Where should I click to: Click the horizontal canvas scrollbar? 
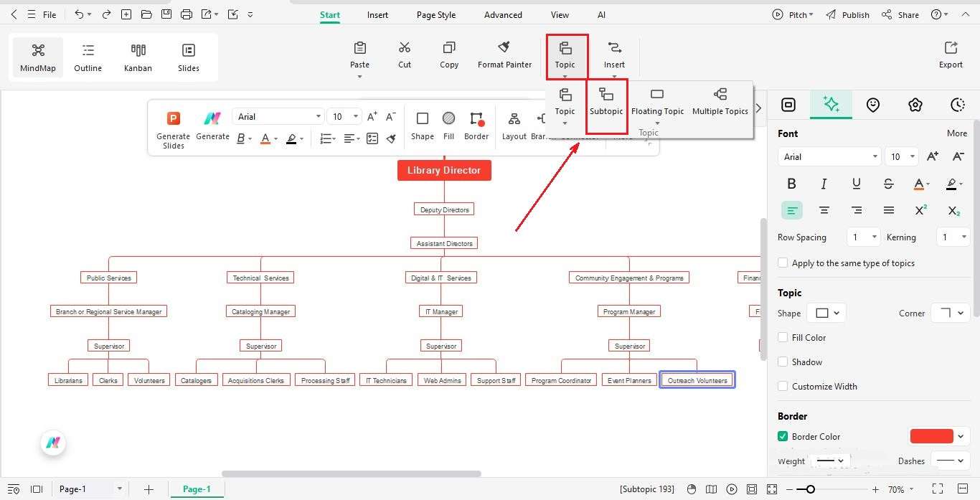[x=351, y=473]
